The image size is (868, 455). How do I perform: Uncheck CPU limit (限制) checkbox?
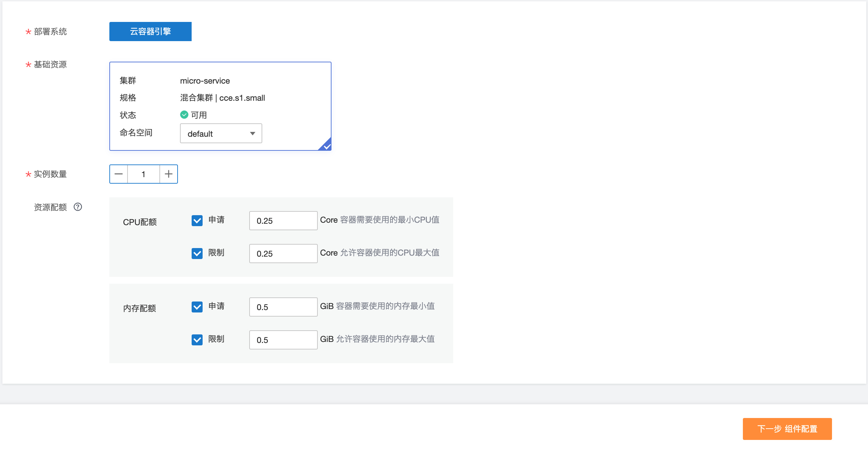(x=197, y=253)
